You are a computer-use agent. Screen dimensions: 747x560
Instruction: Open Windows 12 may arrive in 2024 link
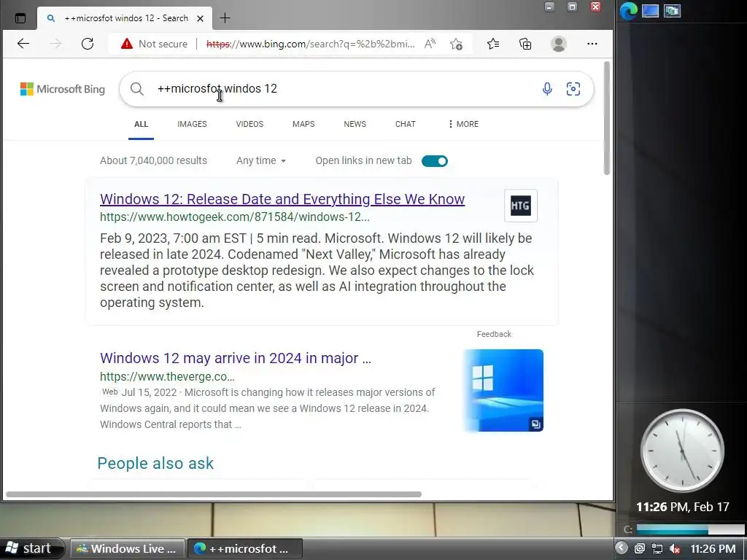236,358
